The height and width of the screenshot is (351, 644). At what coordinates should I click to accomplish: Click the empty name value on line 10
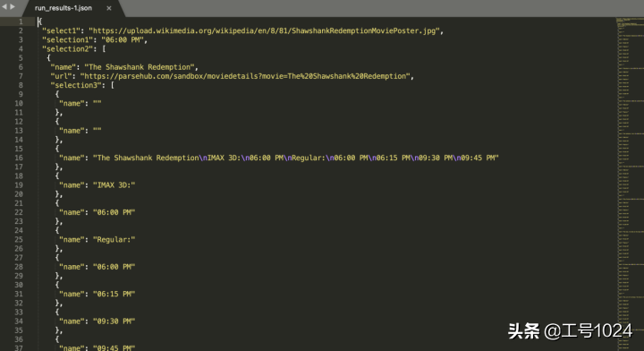[x=97, y=104]
